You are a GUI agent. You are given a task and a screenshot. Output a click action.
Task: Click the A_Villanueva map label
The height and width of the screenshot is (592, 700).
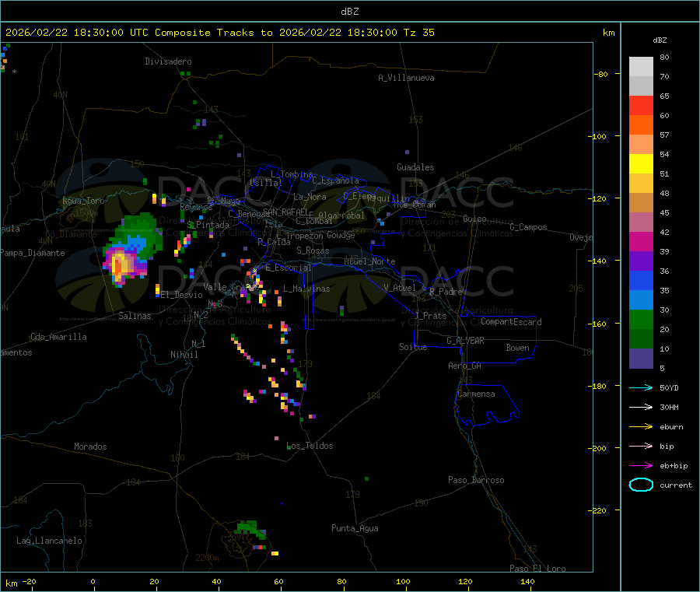click(x=406, y=78)
